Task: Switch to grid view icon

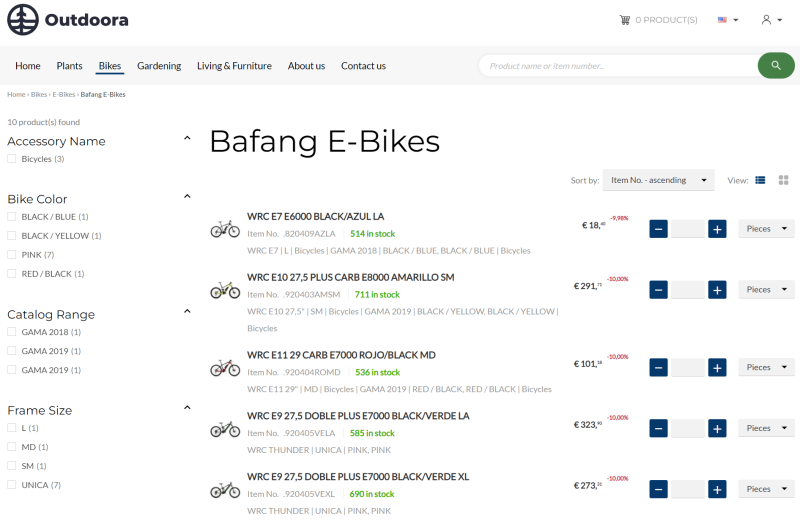Action: click(783, 180)
